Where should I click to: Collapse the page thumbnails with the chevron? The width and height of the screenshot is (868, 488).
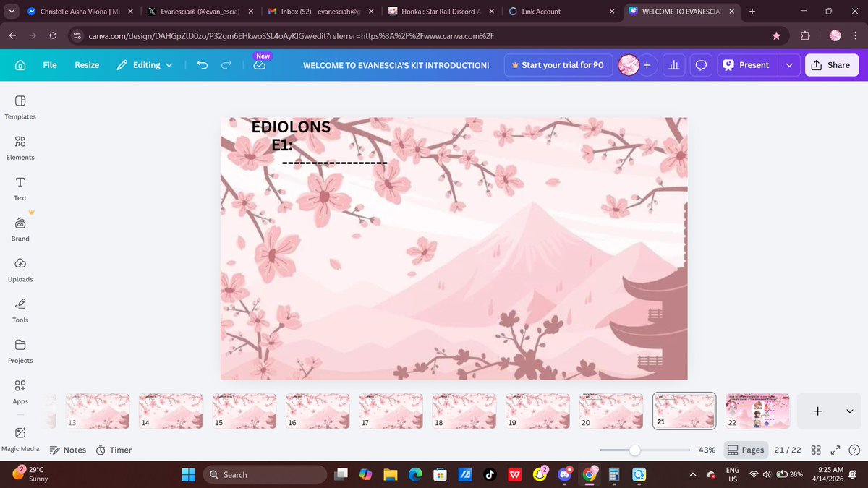tap(849, 411)
